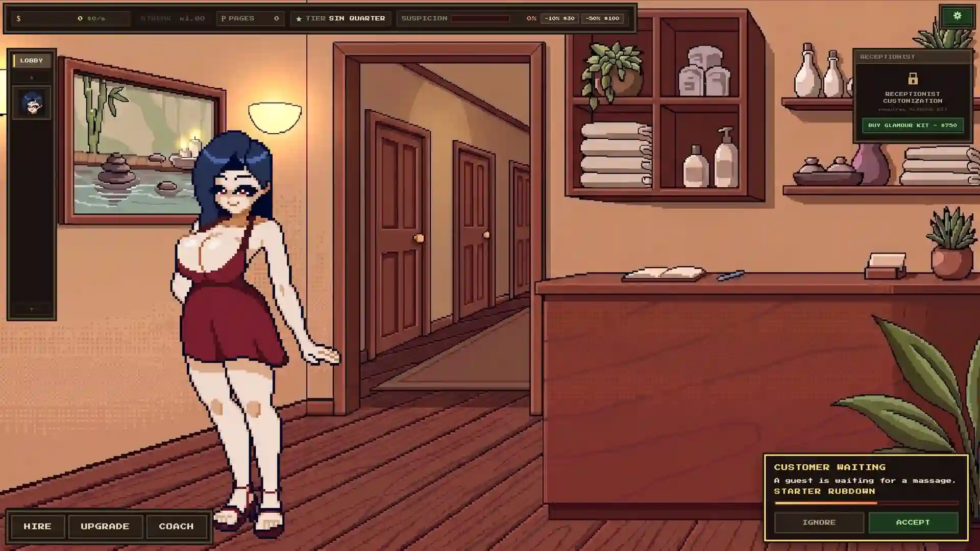
Task: Click the dollar sign money icon
Action: pyautogui.click(x=18, y=18)
